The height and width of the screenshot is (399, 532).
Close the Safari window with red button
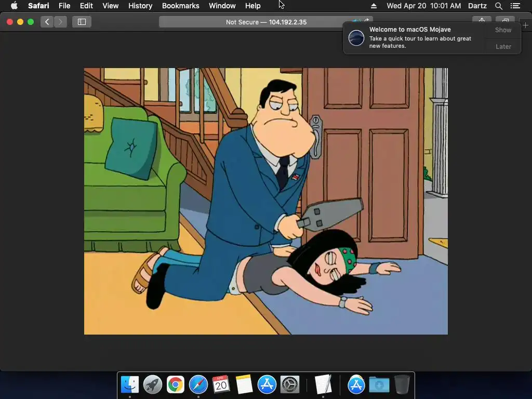[10, 22]
